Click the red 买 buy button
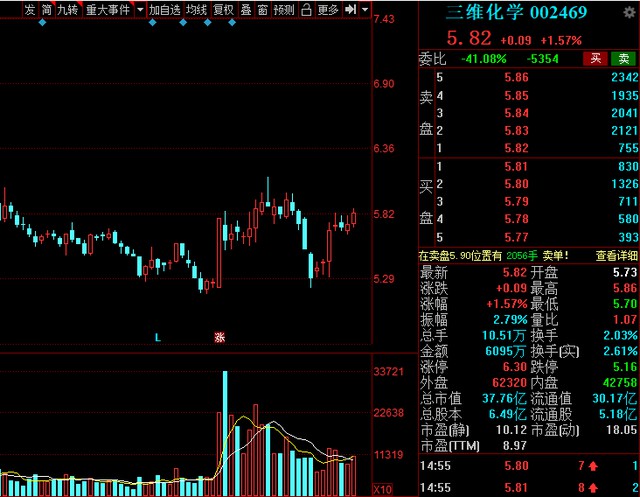Screen dimensions: 640x497 coord(597,59)
